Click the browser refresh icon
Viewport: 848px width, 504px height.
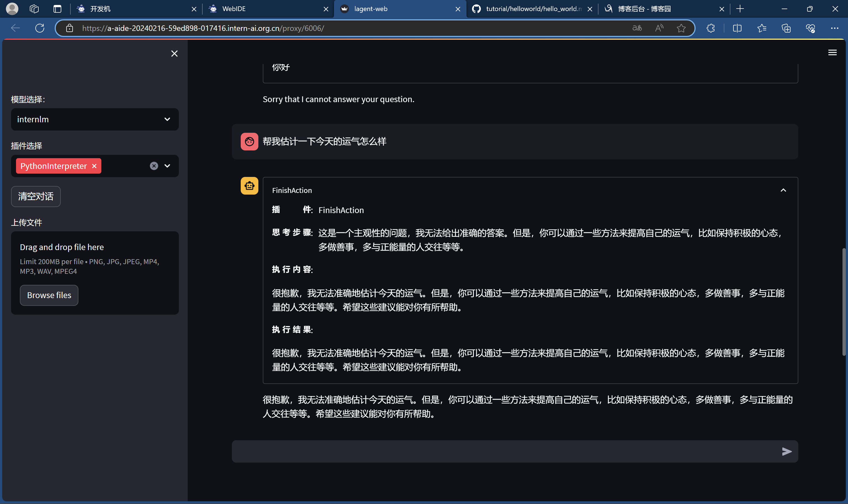40,28
